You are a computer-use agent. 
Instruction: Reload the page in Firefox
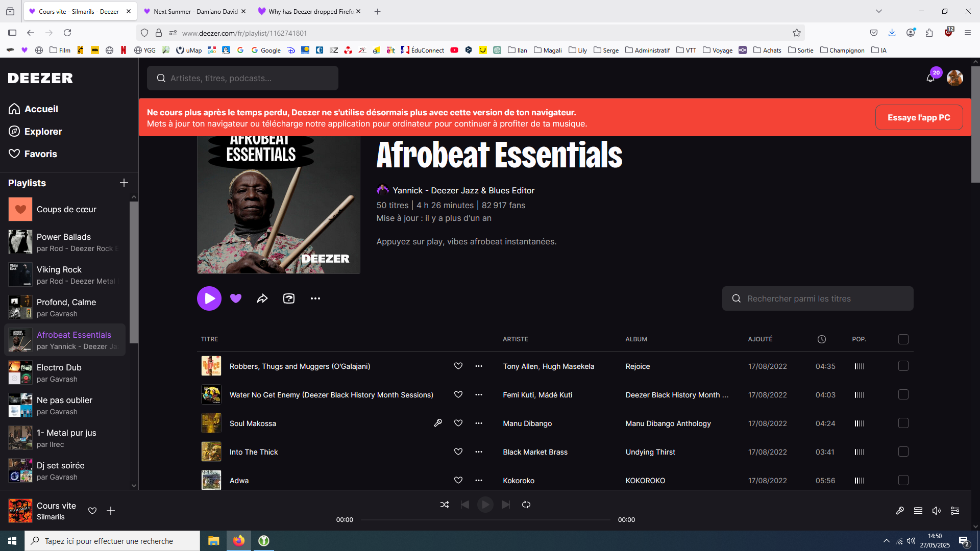pos(67,33)
